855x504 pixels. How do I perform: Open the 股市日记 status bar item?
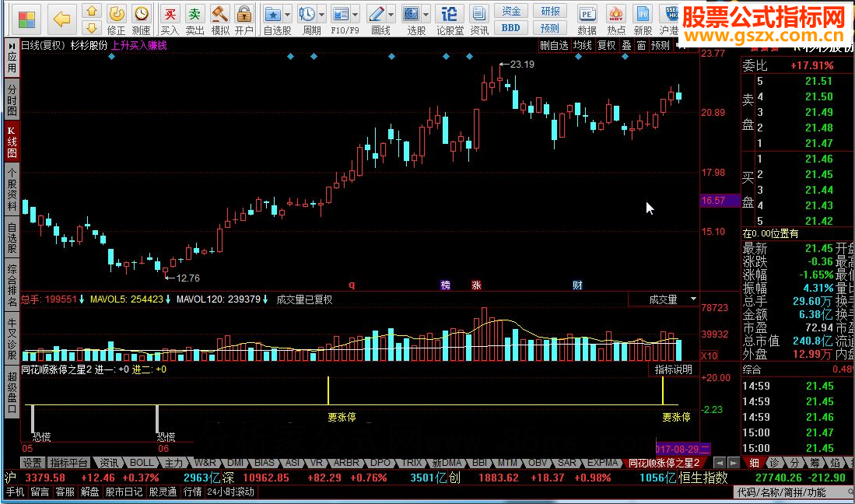point(124,492)
